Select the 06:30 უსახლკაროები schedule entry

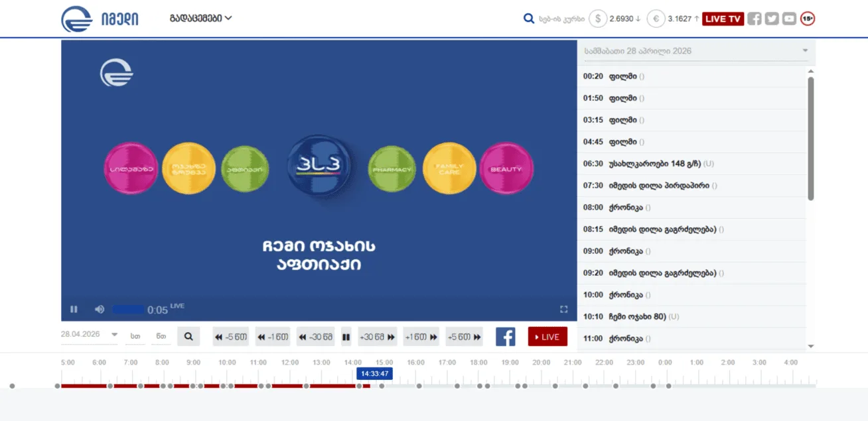coord(691,164)
